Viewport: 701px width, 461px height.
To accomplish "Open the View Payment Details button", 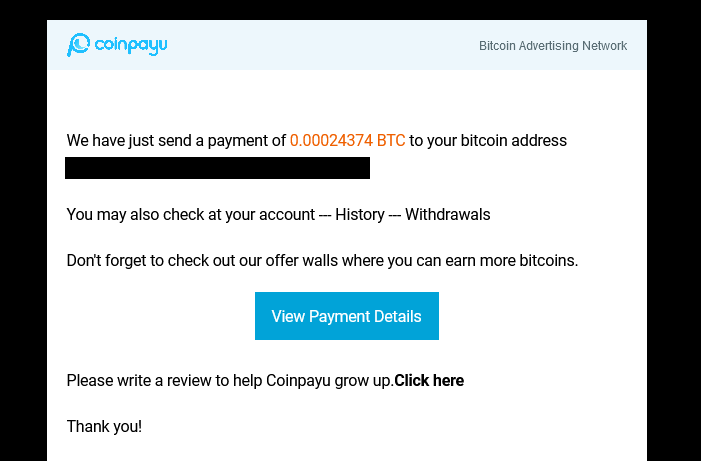I will (x=346, y=316).
